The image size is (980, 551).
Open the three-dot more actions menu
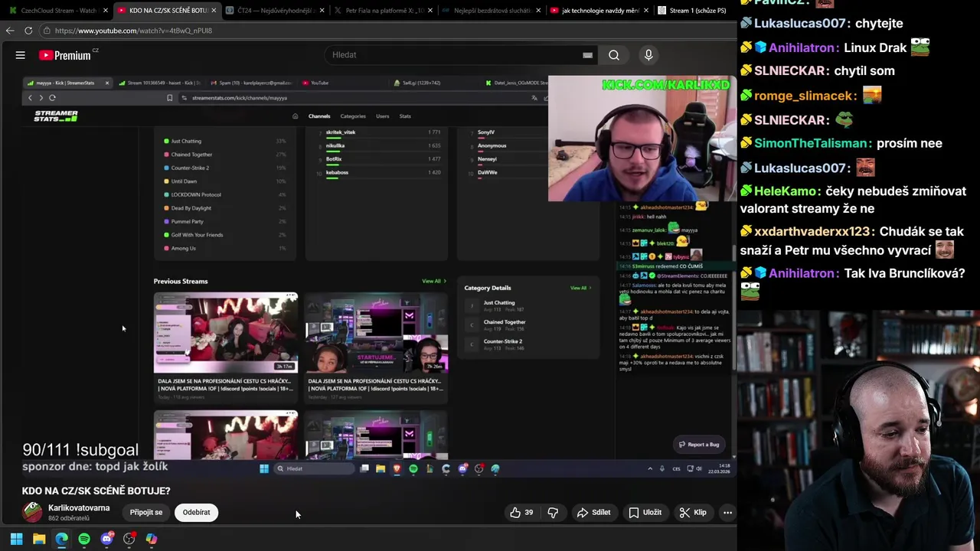(x=727, y=513)
